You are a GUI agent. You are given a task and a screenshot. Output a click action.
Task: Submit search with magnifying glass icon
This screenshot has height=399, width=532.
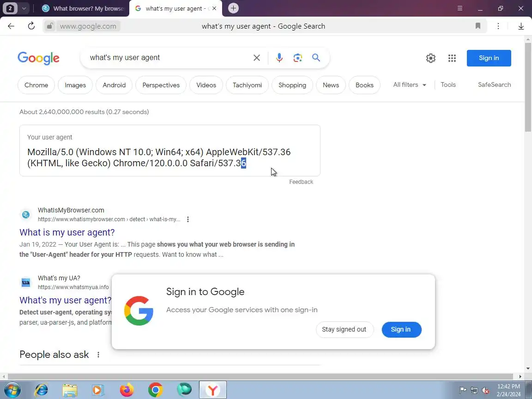pos(316,58)
